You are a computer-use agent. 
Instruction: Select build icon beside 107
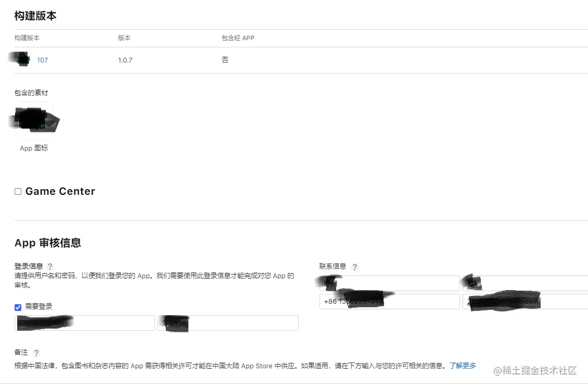(x=23, y=60)
